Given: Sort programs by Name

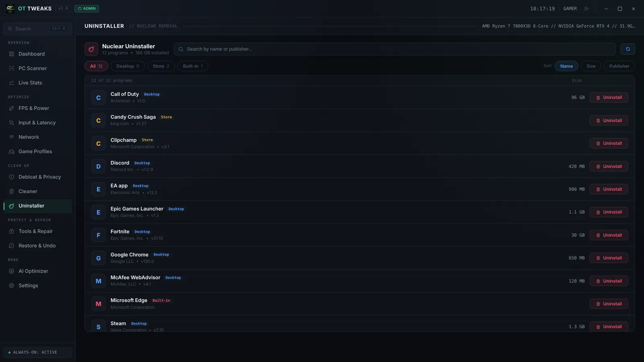Looking at the screenshot, I should click(x=566, y=66).
